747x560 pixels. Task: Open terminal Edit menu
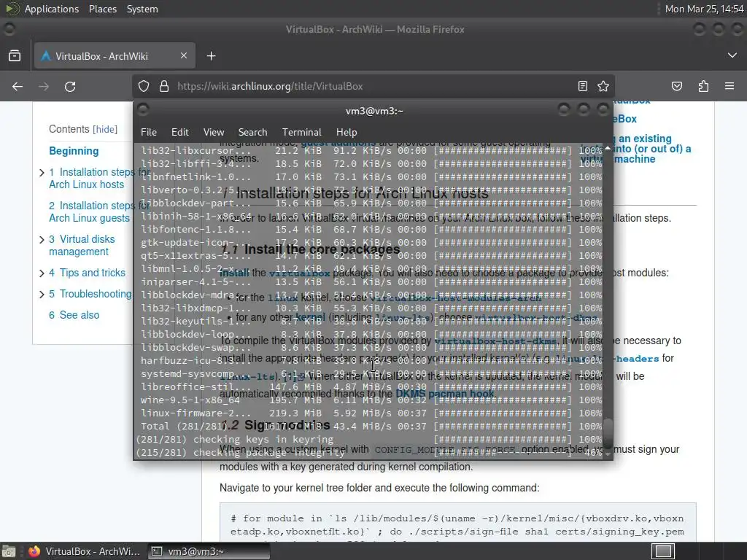pyautogui.click(x=179, y=132)
